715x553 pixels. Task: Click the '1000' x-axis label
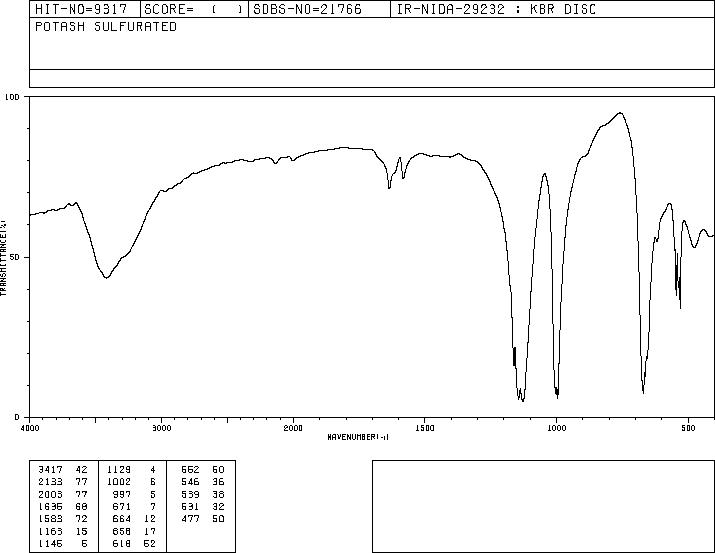click(x=557, y=428)
